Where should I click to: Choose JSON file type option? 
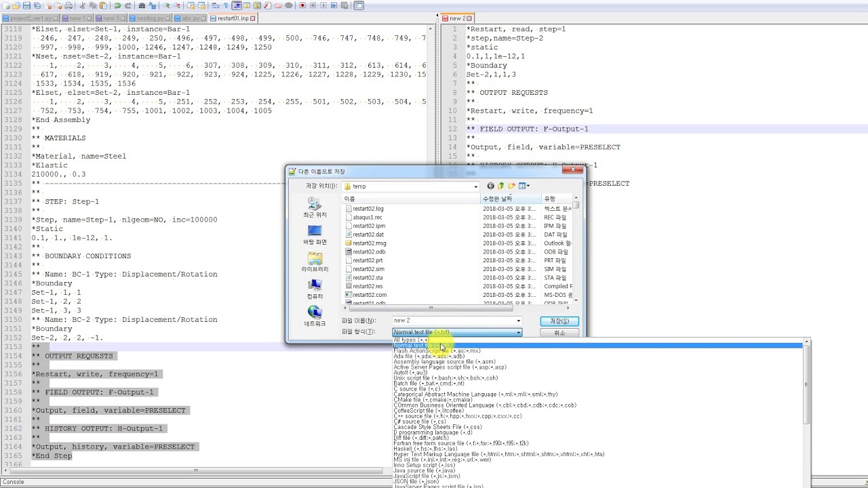tap(597, 481)
